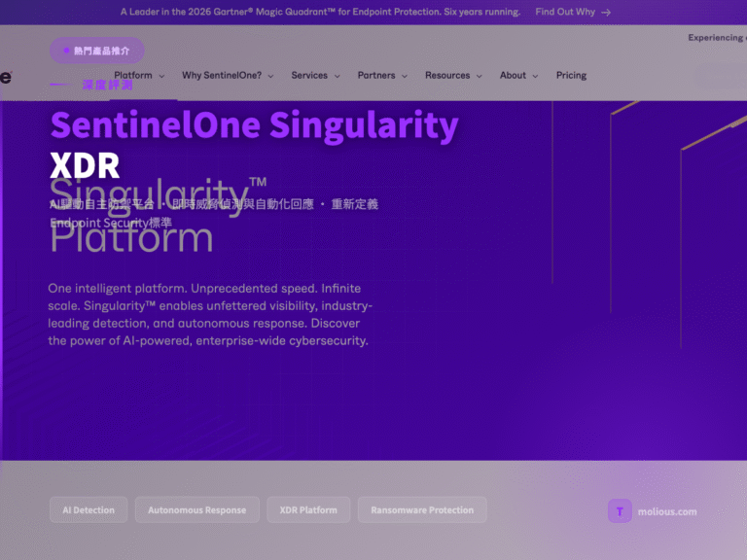Click the arrow icon after Find Out Why
Viewport: 747px width, 560px height.
pos(606,13)
